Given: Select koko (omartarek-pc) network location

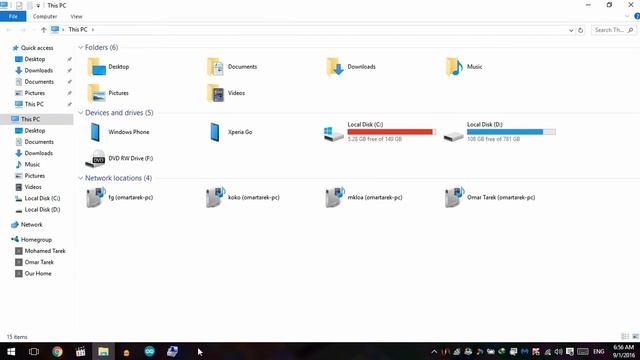Looking at the screenshot, I should pyautogui.click(x=242, y=198).
